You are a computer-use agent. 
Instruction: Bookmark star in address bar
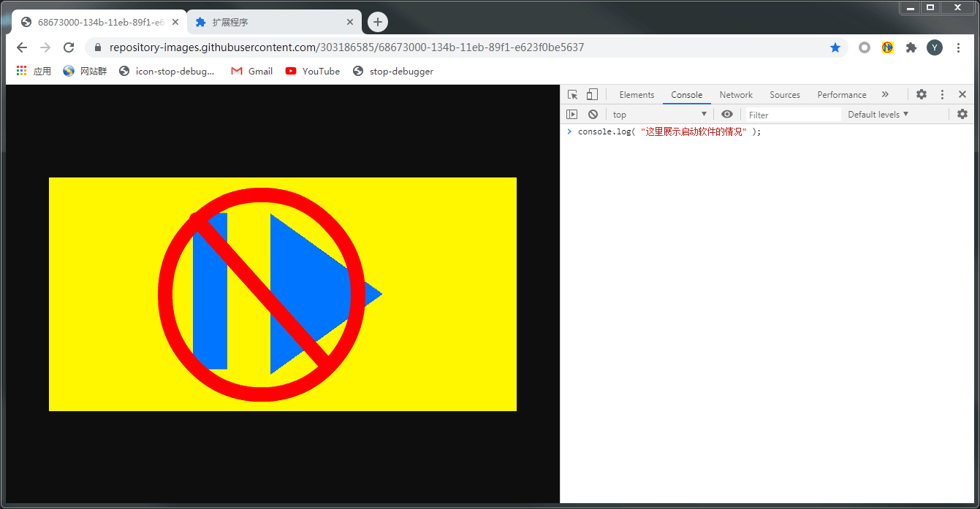(835, 47)
